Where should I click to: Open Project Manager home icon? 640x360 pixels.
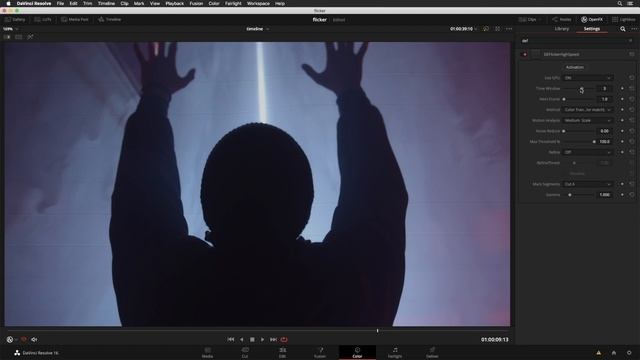tap(614, 353)
